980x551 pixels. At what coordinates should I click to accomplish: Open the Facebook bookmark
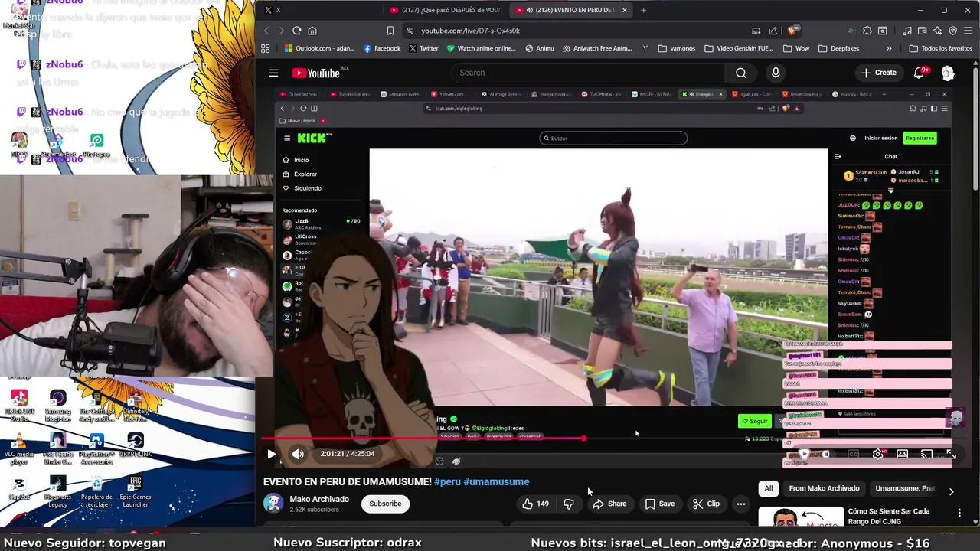[382, 48]
